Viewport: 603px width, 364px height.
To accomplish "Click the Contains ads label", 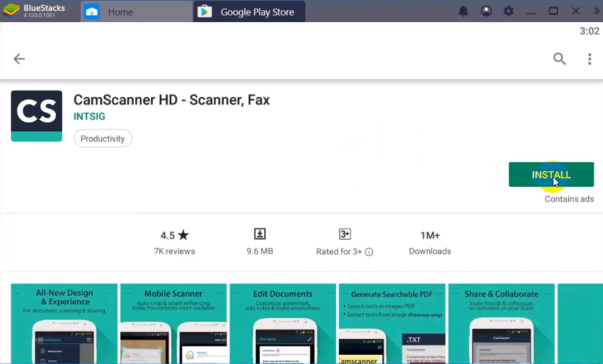I will 569,199.
